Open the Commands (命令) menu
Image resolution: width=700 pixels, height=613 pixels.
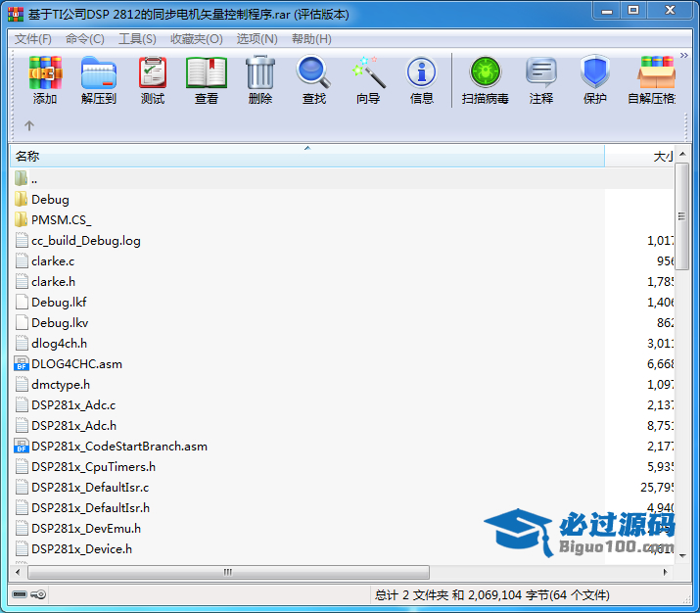(x=85, y=39)
